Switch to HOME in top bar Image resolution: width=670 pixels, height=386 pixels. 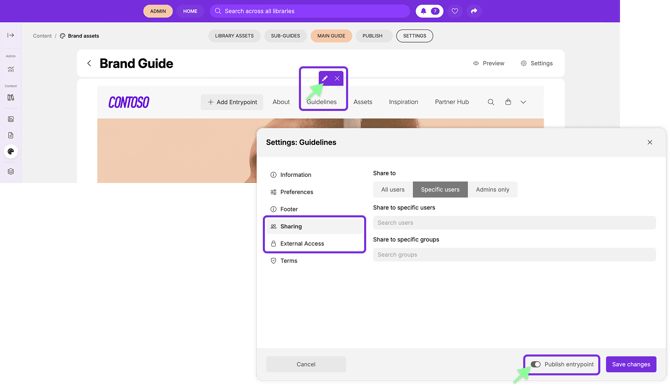190,11
